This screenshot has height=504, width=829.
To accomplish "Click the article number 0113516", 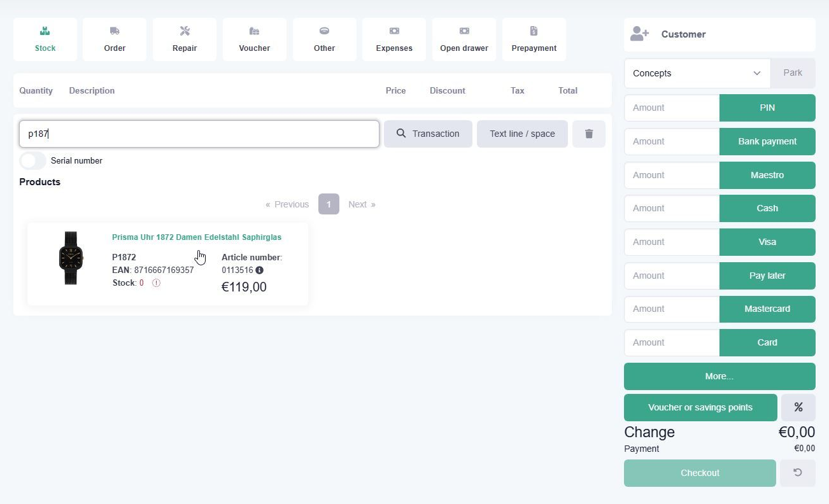I will (x=237, y=270).
